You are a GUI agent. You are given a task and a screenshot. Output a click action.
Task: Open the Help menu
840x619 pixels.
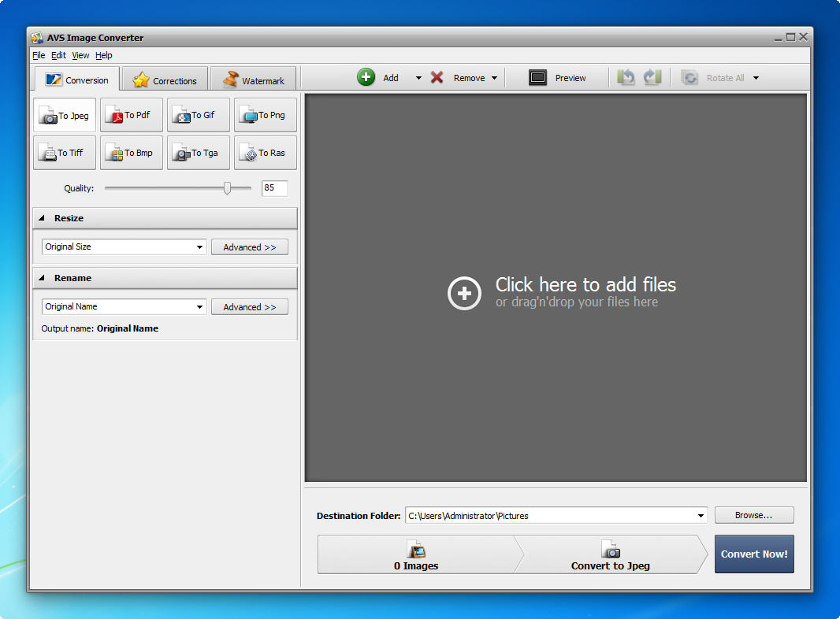pos(103,55)
